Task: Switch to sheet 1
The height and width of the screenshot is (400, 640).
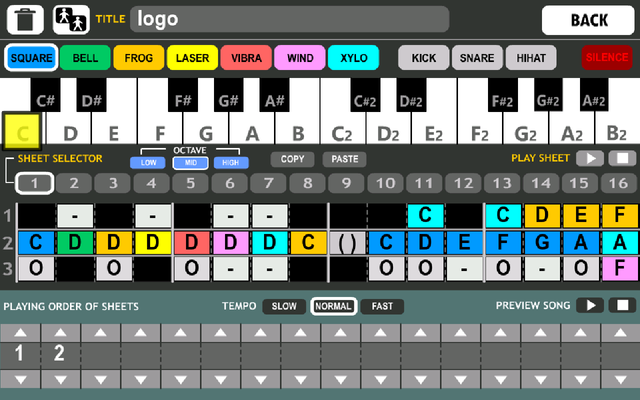Action: pyautogui.click(x=34, y=183)
